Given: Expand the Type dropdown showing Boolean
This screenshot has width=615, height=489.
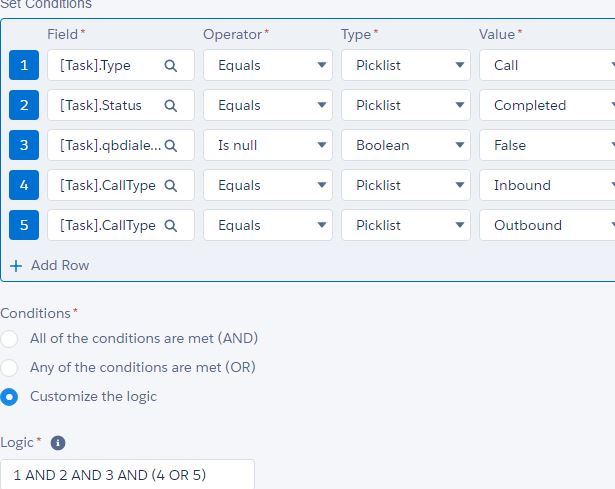Looking at the screenshot, I should point(405,146).
